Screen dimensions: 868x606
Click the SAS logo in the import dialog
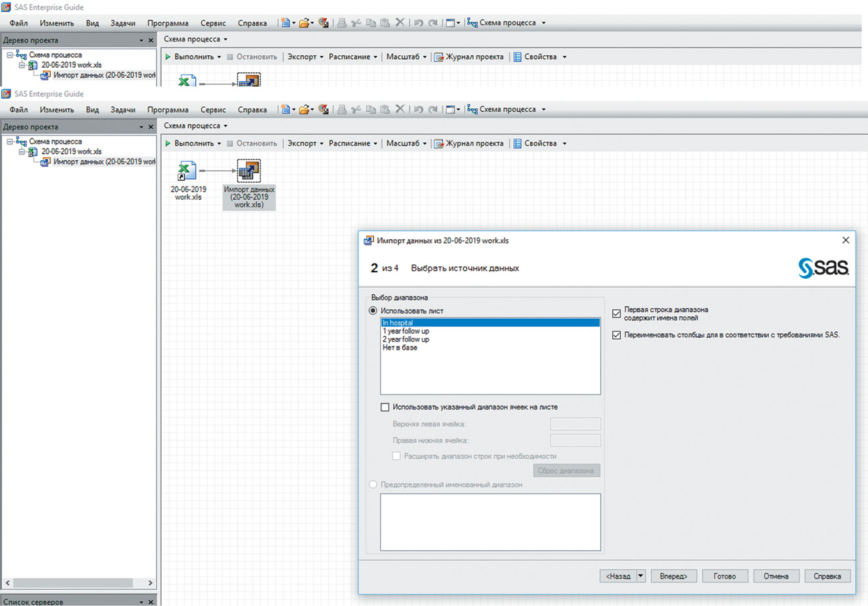coord(823,268)
